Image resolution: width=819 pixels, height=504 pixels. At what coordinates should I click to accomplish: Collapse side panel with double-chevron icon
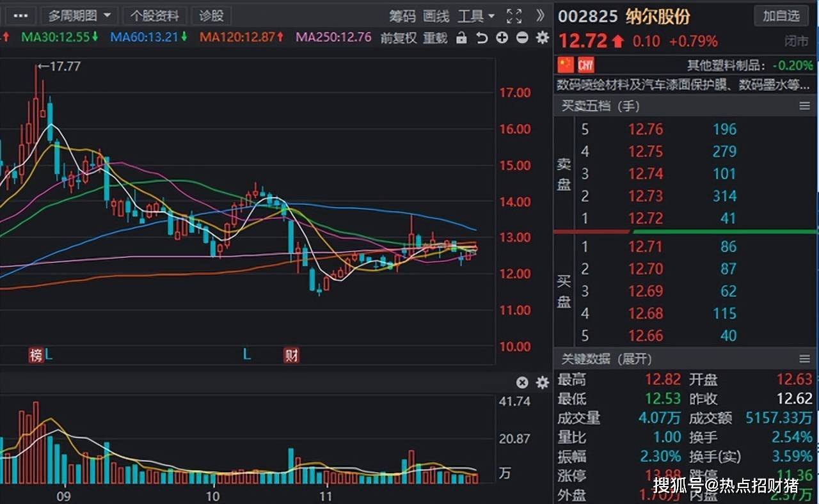pyautogui.click(x=541, y=15)
